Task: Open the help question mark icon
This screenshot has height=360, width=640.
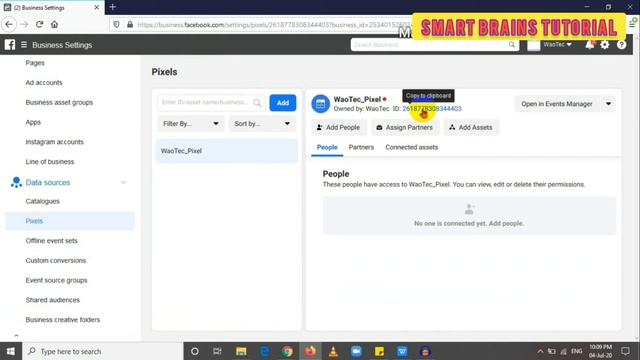Action: tap(621, 44)
